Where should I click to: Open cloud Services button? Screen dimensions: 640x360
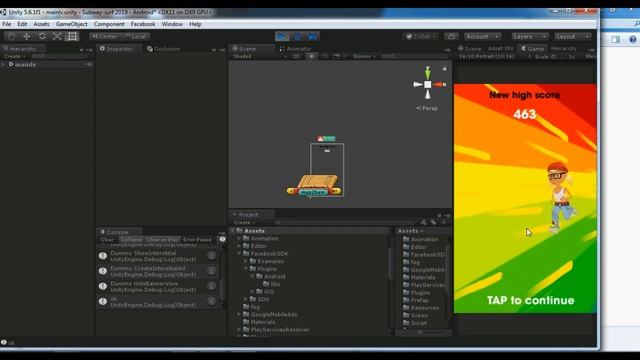pyautogui.click(x=451, y=36)
